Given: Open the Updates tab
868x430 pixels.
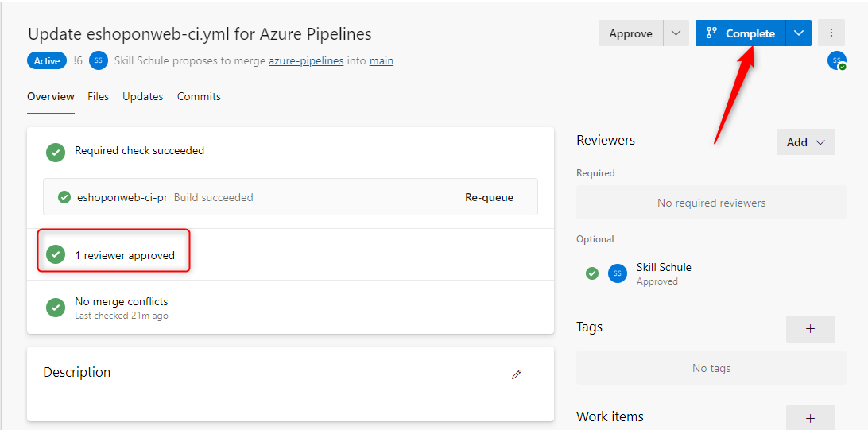Looking at the screenshot, I should coord(143,97).
